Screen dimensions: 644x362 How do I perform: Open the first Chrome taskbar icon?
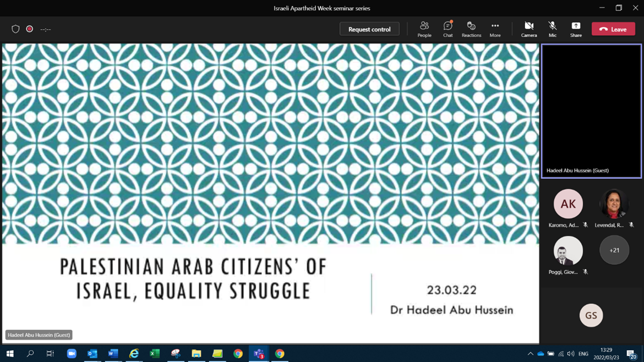[x=238, y=353]
